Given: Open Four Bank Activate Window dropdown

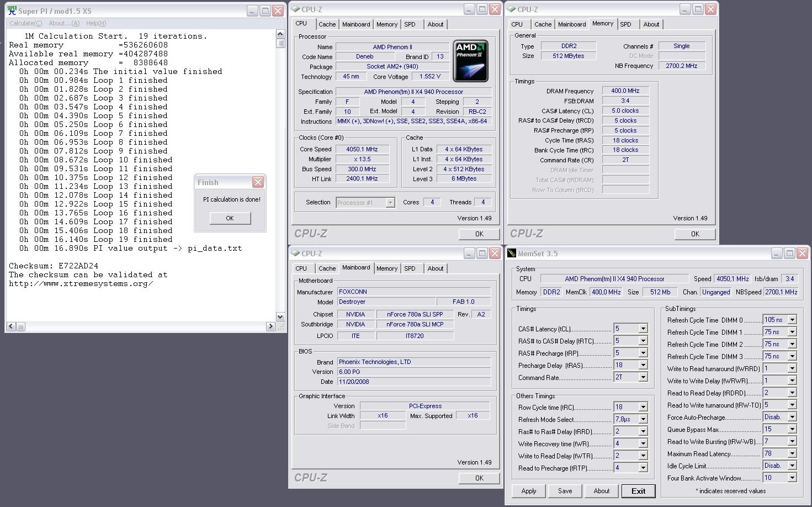Looking at the screenshot, I should click(792, 478).
